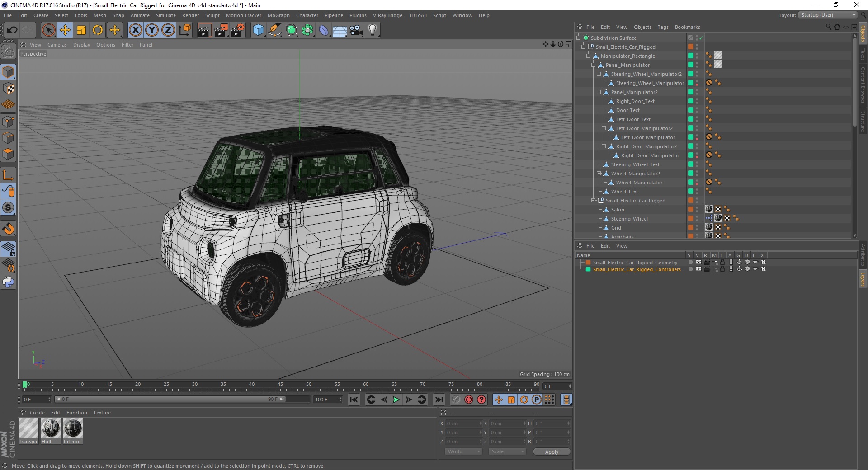Image resolution: width=868 pixels, height=470 pixels.
Task: Click the Array modeling object icon
Action: pyautogui.click(x=307, y=30)
